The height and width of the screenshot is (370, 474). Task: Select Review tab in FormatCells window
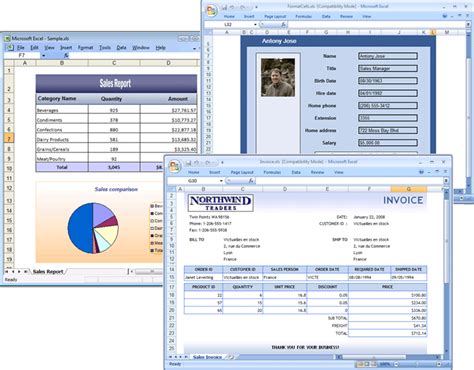[346, 16]
